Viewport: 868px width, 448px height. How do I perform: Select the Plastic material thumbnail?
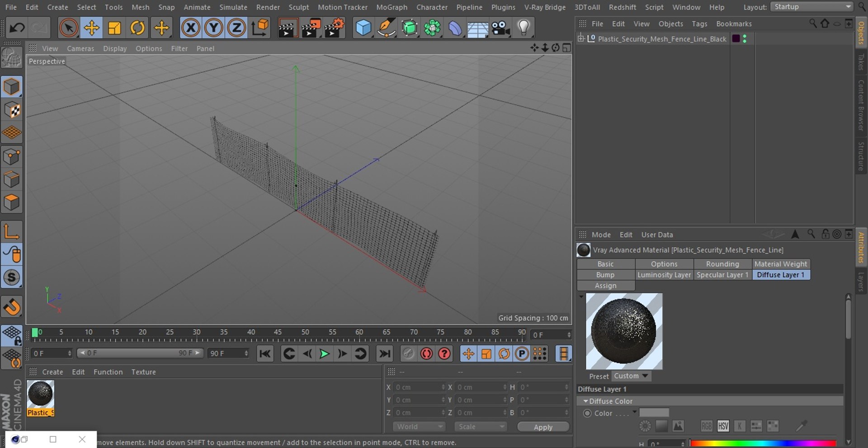(40, 394)
